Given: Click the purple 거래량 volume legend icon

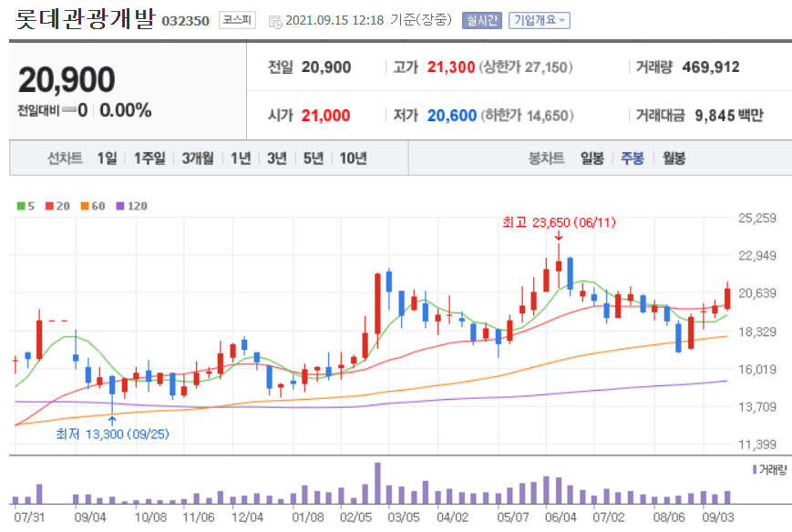Looking at the screenshot, I should (755, 470).
